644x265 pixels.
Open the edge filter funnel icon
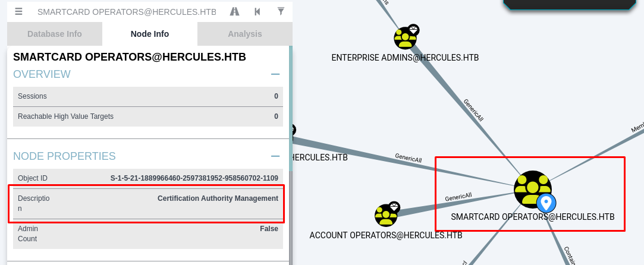(281, 11)
